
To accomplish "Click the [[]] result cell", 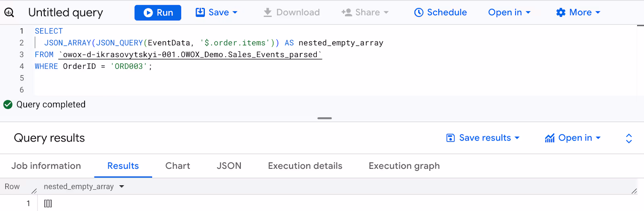I will pos(48,203).
